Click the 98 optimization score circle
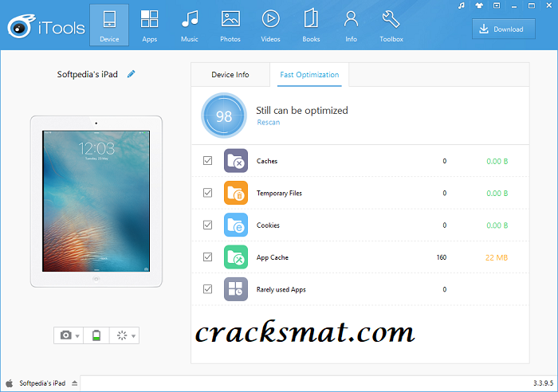 224,116
